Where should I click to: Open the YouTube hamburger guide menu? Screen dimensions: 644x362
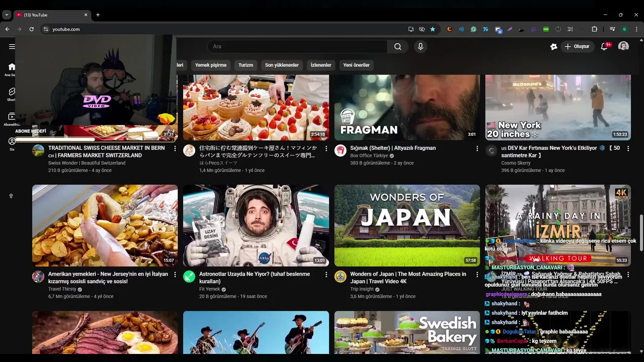coord(12,46)
